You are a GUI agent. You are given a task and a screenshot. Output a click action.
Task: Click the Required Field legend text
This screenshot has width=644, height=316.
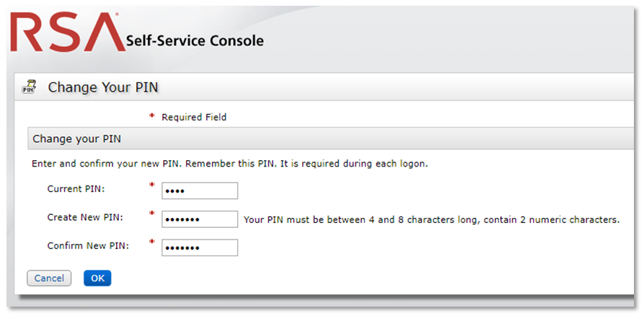pyautogui.click(x=194, y=117)
